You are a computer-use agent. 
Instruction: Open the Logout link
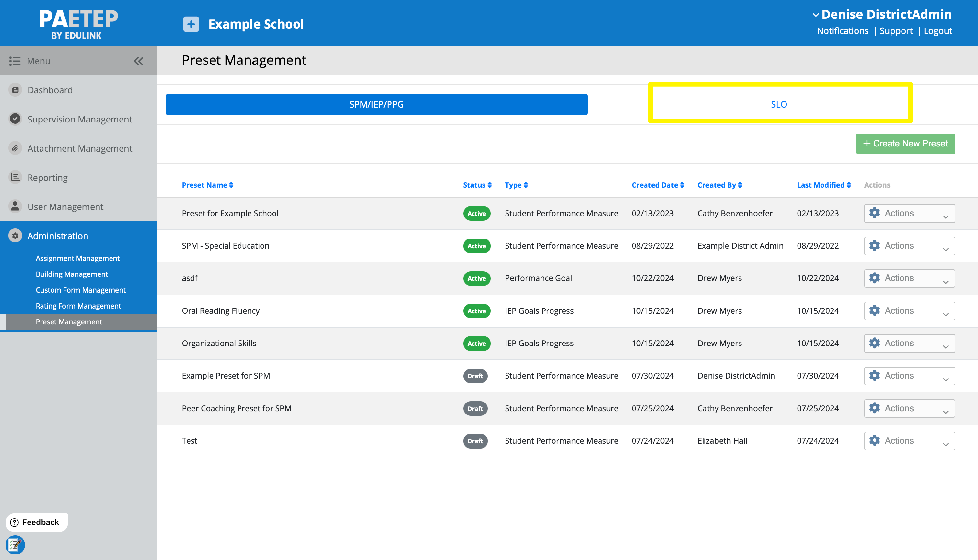pyautogui.click(x=937, y=31)
